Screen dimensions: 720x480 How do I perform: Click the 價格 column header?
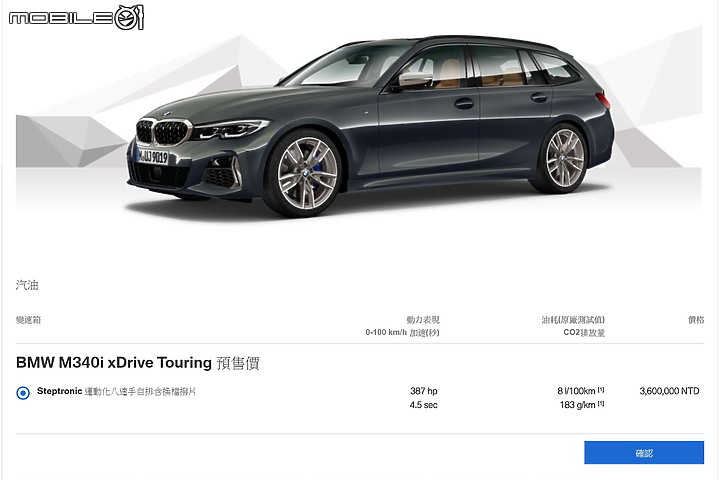696,320
